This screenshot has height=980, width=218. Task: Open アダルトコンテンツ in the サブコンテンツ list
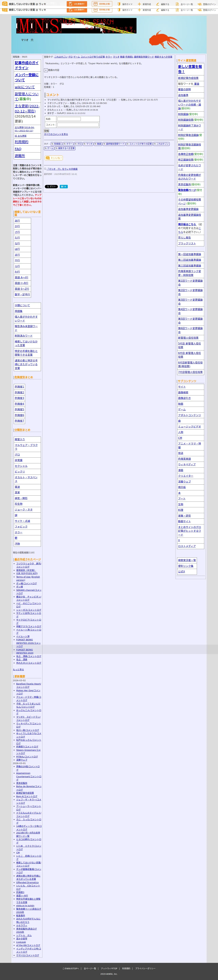(x=189, y=415)
